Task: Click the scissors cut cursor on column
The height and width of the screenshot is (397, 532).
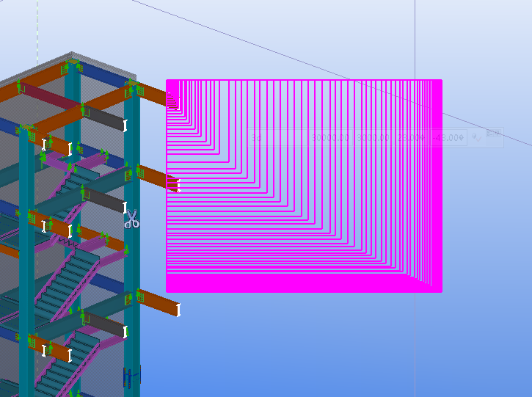Action: point(131,219)
